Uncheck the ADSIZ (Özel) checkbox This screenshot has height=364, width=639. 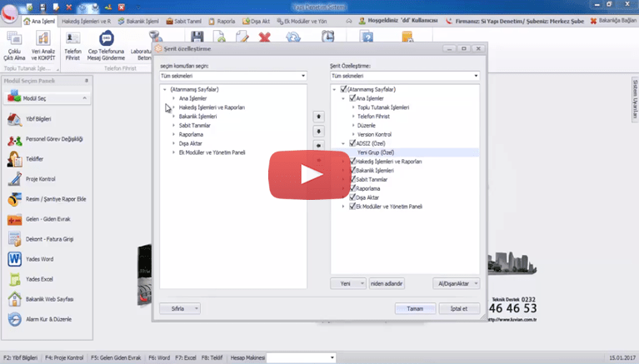[x=353, y=143]
